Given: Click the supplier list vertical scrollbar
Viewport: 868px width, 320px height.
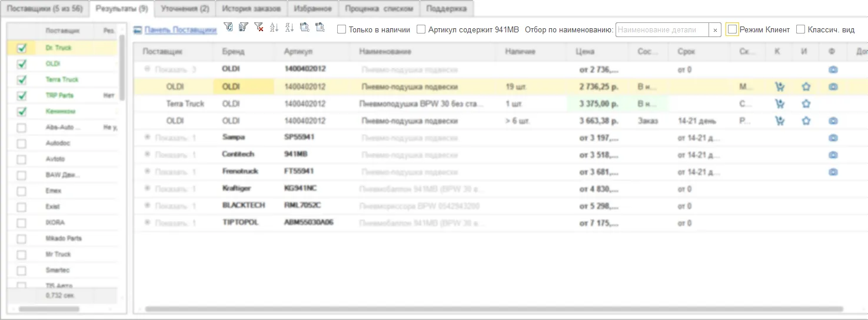Looking at the screenshot, I should pyautogui.click(x=122, y=68).
